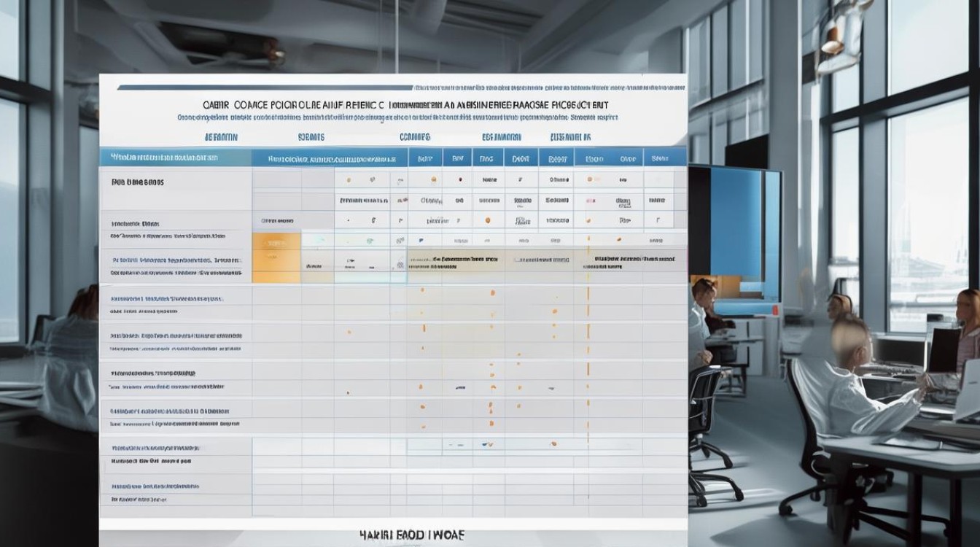Select the first narrow blue column header
The width and height of the screenshot is (980, 547).
pos(421,158)
